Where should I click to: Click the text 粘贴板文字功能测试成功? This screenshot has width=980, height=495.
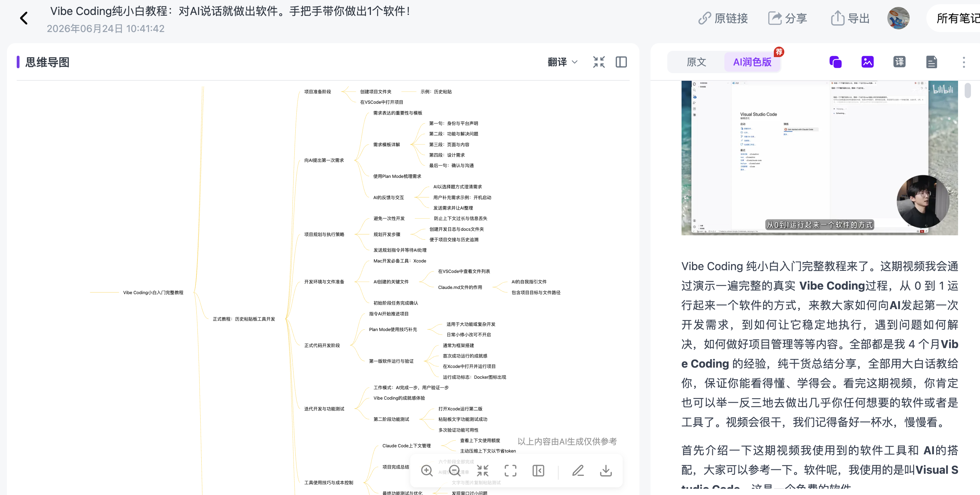462,419
